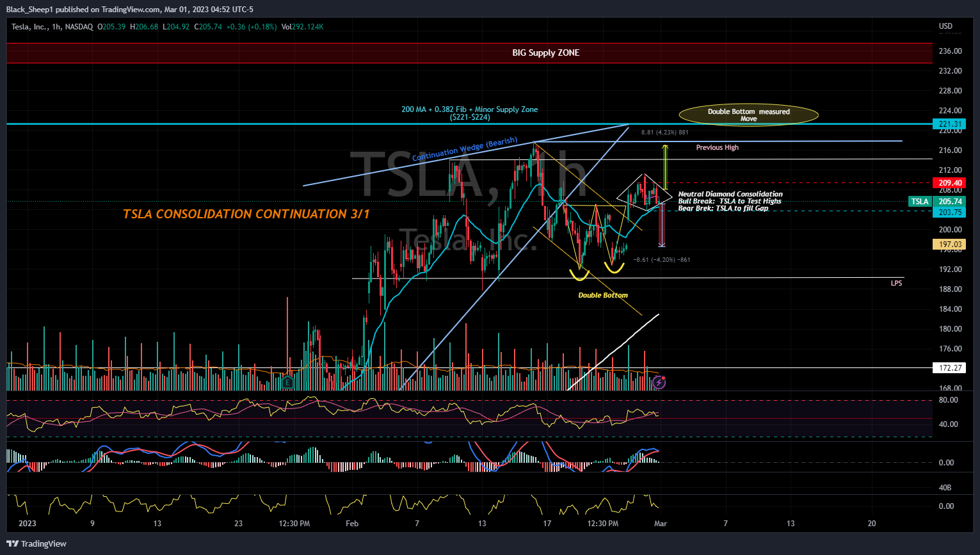Select the change value '+0.36 (+0.18%)'
This screenshot has width=980, height=555.
(252, 27)
